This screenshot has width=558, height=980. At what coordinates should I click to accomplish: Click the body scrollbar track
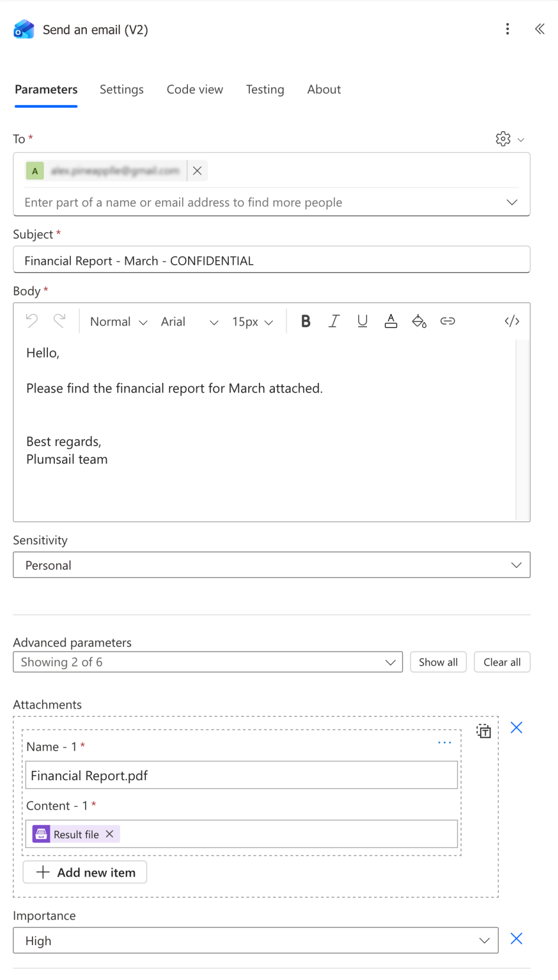[x=522, y=430]
